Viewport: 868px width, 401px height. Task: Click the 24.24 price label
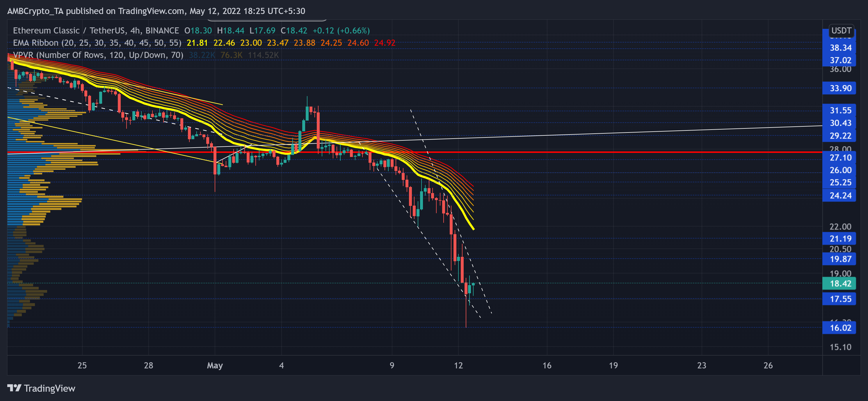coord(839,196)
